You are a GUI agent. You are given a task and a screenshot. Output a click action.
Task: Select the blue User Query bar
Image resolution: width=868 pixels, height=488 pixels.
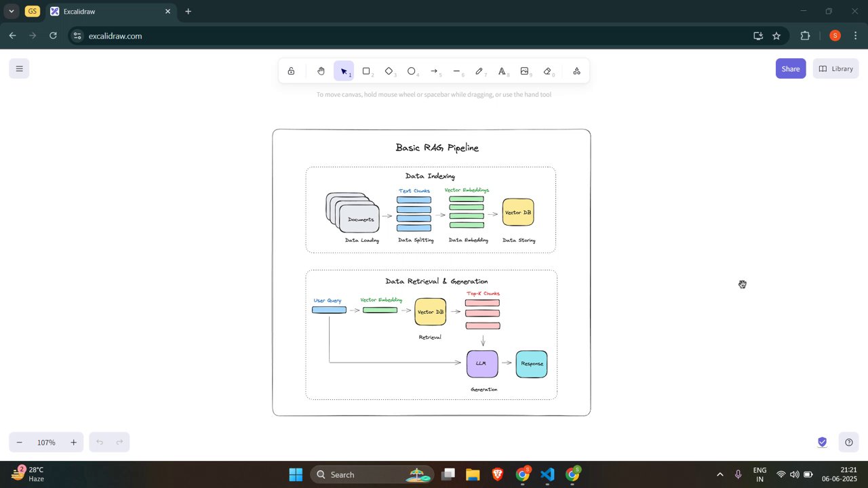[x=329, y=310]
